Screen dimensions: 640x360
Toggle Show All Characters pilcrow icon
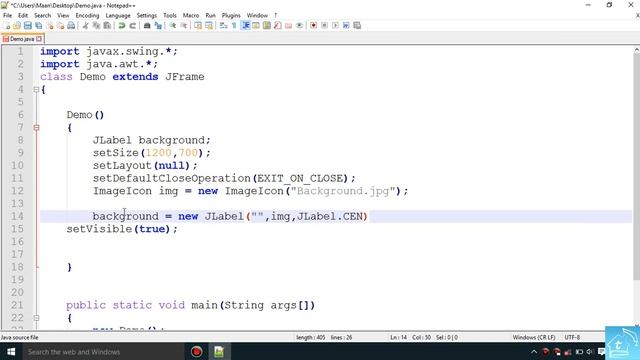(234, 25)
